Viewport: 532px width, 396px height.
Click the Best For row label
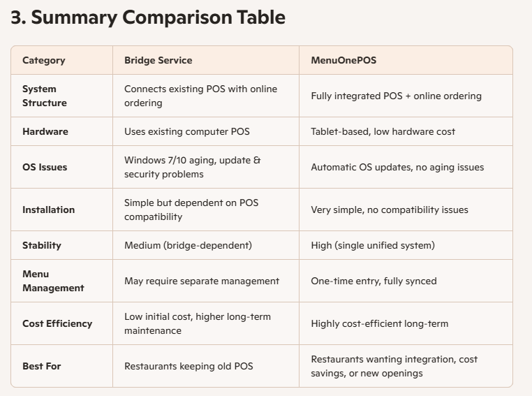click(x=42, y=366)
